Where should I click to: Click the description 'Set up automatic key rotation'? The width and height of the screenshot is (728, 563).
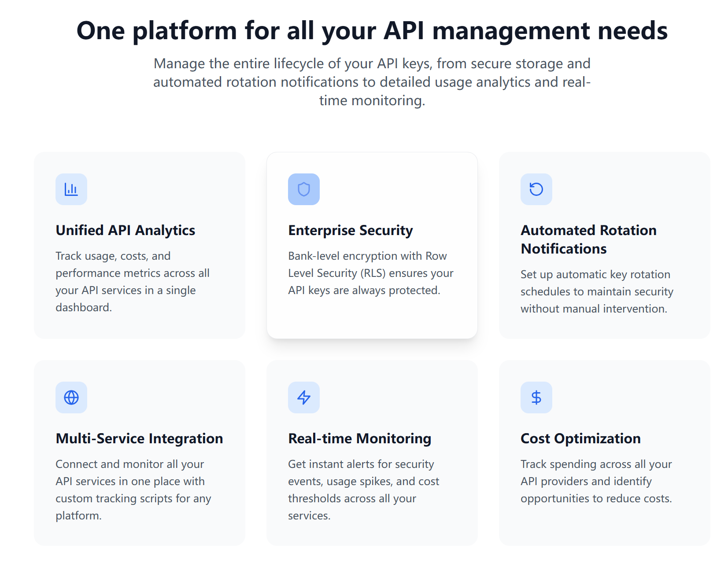597,291
